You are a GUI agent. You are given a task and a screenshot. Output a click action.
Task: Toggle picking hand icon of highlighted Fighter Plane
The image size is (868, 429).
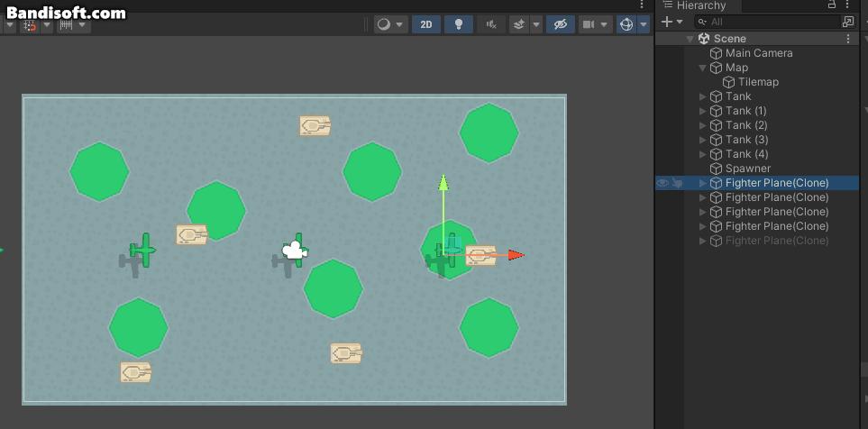pyautogui.click(x=677, y=183)
